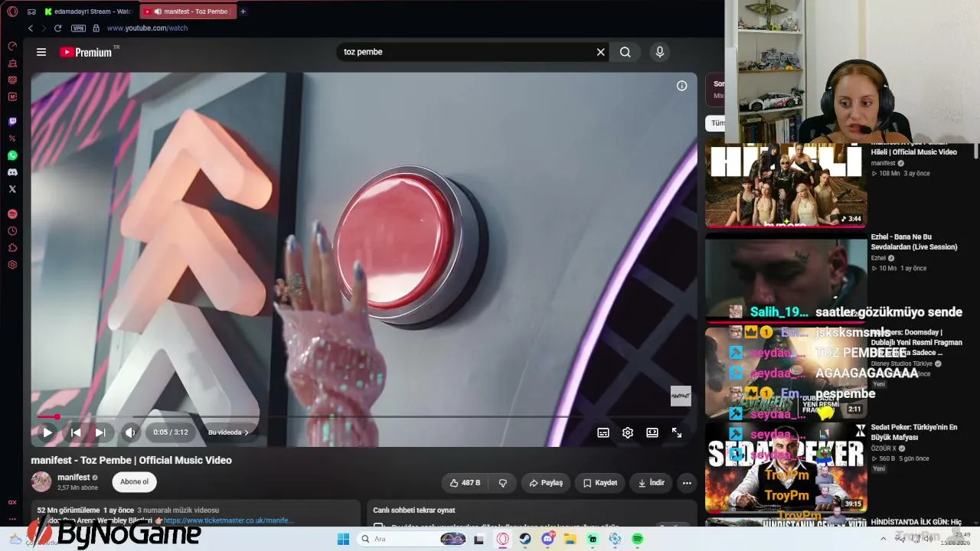Open the Hileli music video thumbnail
This screenshot has width=980, height=551.
click(786, 185)
